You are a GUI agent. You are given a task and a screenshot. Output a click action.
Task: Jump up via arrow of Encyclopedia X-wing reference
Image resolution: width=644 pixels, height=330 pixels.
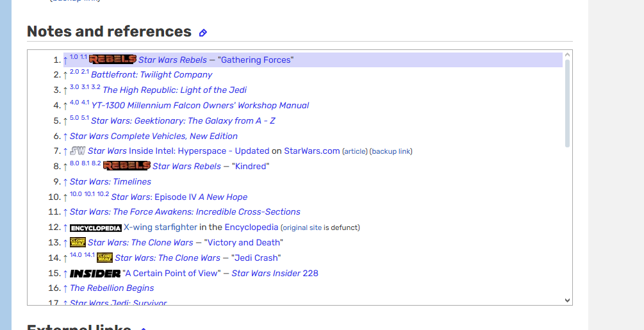pos(65,228)
